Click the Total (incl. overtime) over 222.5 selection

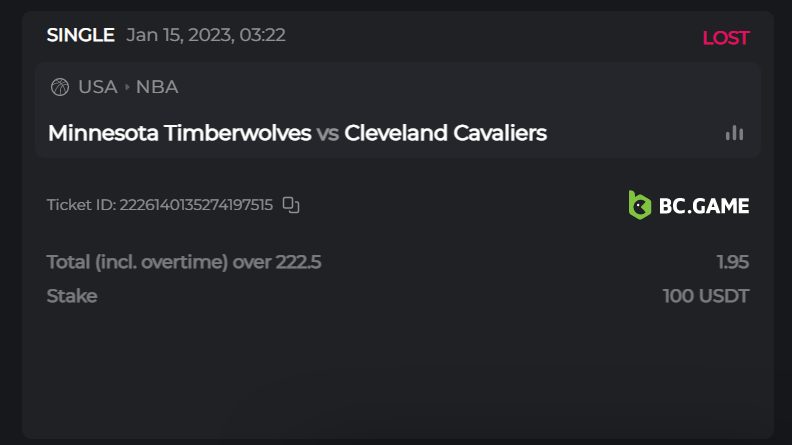(x=184, y=262)
